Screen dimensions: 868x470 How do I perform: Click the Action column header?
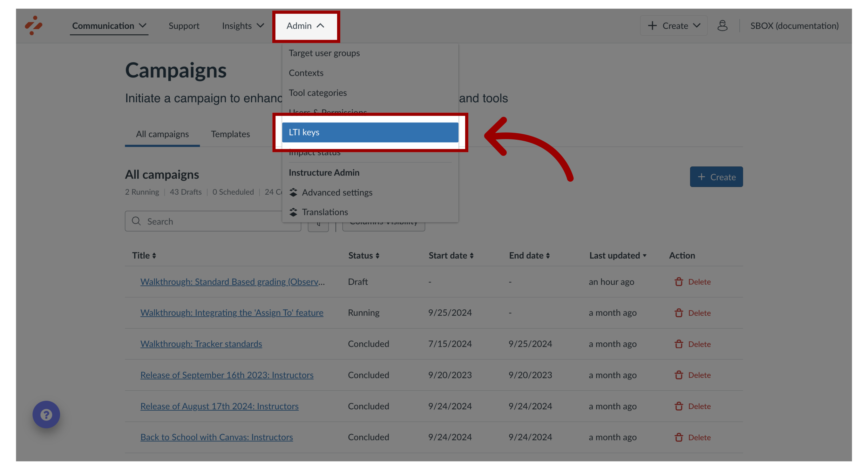click(682, 256)
